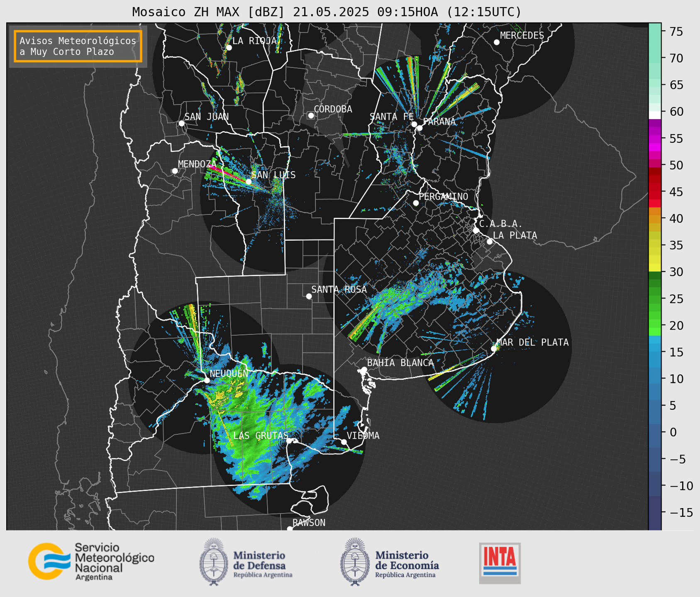This screenshot has height=597, width=700.
Task: Click the MERCEDES city marker dot
Action: (496, 42)
